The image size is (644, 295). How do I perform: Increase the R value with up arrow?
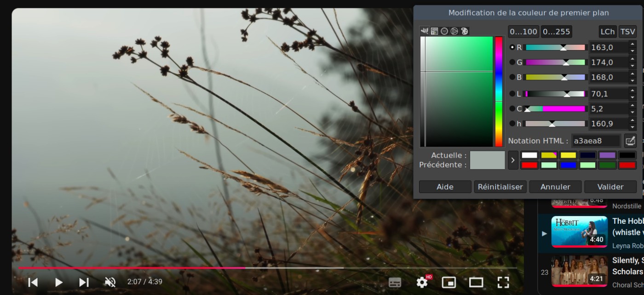click(632, 44)
